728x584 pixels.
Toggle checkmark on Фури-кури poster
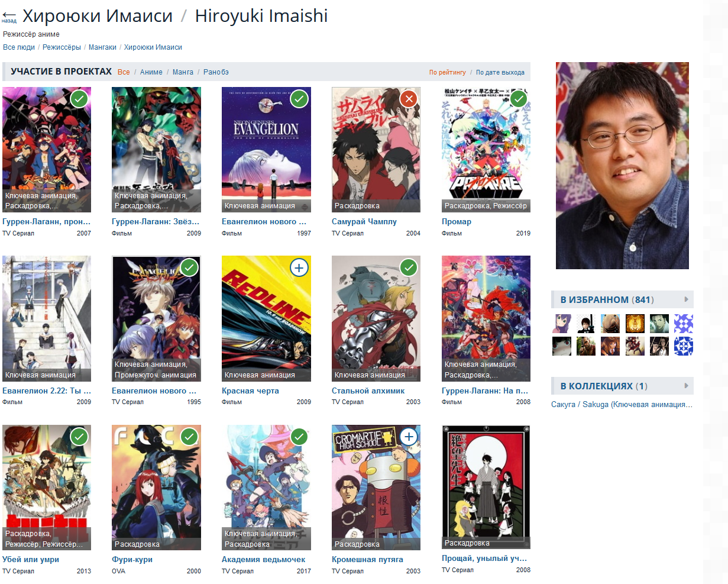tap(189, 437)
